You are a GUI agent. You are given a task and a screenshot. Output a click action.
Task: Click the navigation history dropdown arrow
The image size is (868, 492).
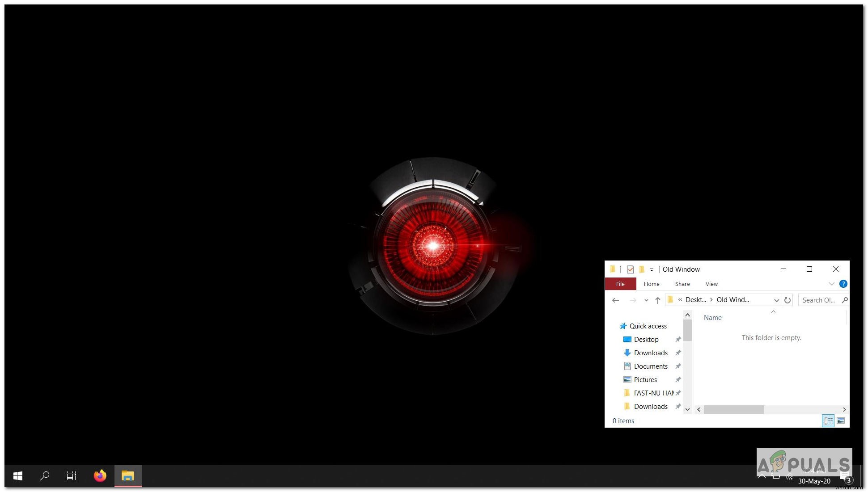[646, 299]
